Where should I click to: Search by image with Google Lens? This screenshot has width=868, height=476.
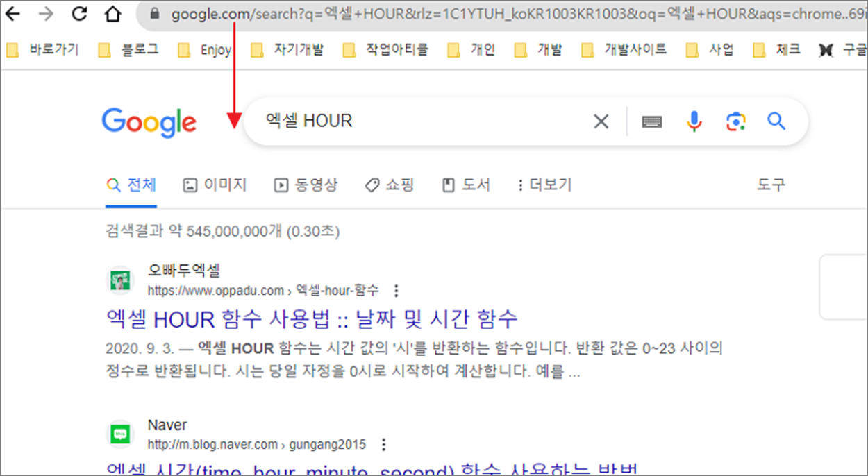point(735,122)
